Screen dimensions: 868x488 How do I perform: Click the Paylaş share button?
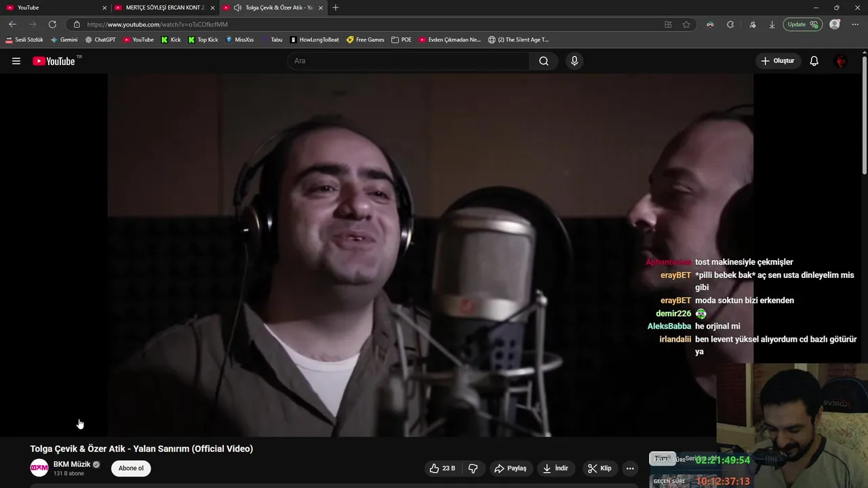(511, 468)
